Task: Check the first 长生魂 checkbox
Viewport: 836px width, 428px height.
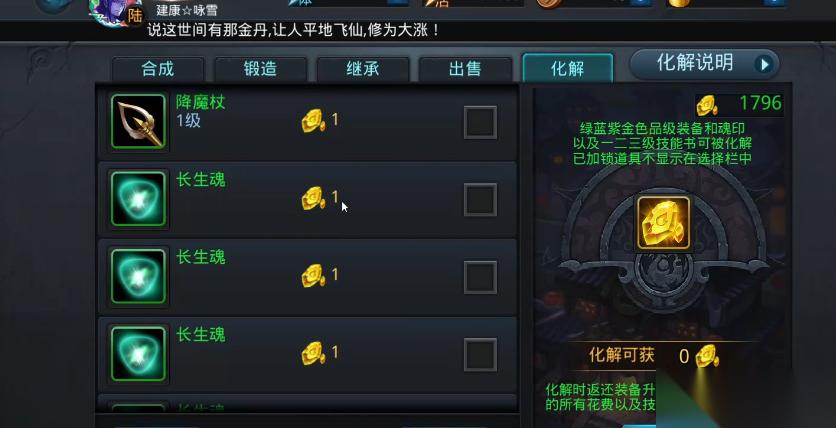Action: point(480,199)
